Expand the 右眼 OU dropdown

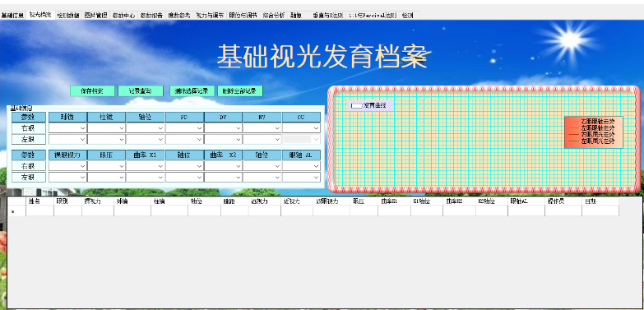pyautogui.click(x=316, y=128)
